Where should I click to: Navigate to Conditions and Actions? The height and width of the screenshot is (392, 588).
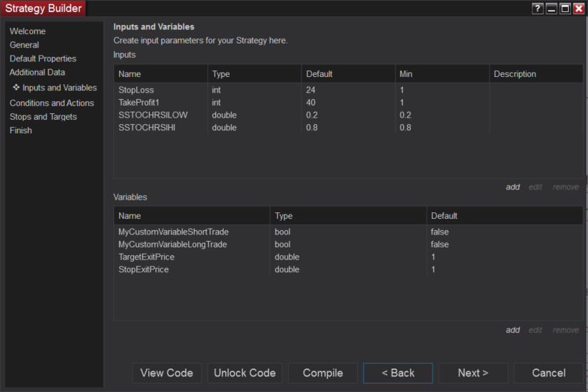51,103
